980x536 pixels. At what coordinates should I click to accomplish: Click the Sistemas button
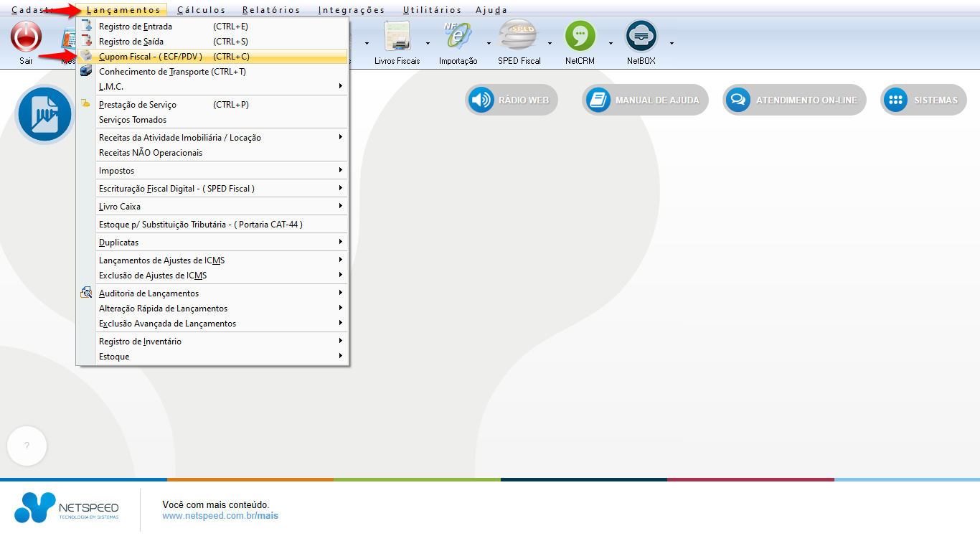923,100
